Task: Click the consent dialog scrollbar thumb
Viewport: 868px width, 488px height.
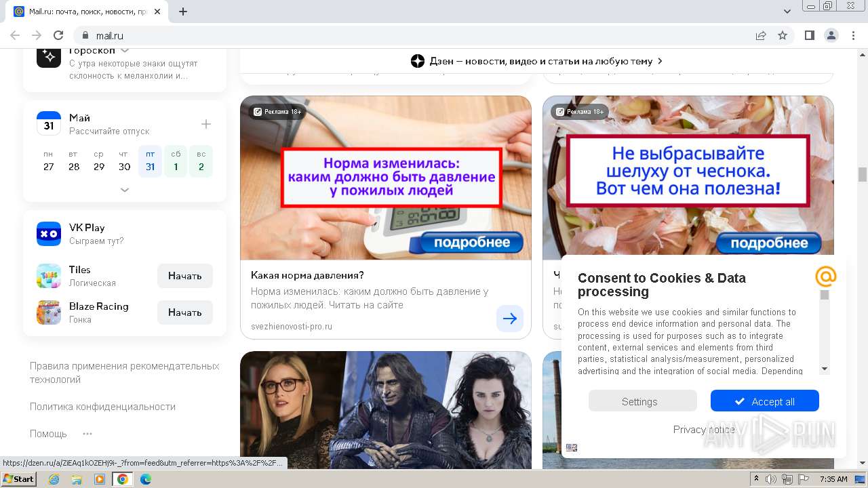Action: 825,296
